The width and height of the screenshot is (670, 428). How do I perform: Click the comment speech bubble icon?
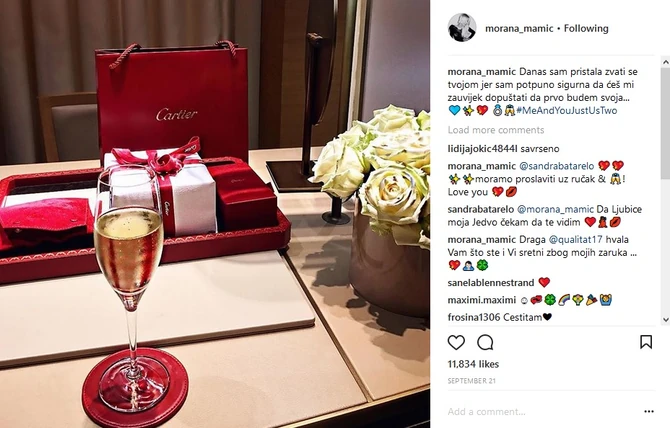point(485,342)
